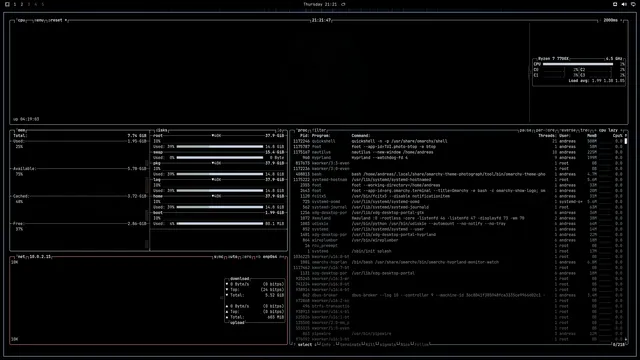Open the btop menu option

coord(39,20)
